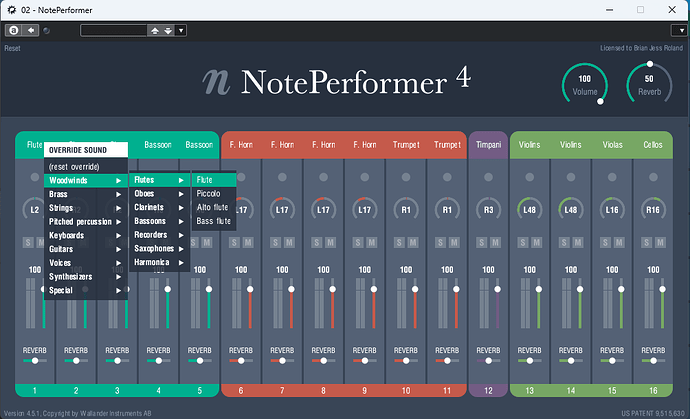Load the next preset with the down arrow
Image resolution: width=690 pixels, height=419 pixels.
(x=168, y=30)
